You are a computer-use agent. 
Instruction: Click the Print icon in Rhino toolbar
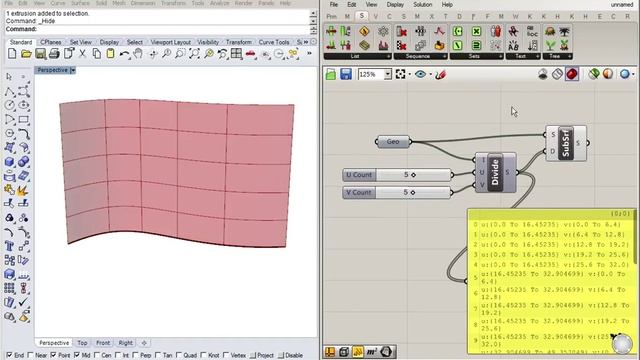[x=54, y=53]
